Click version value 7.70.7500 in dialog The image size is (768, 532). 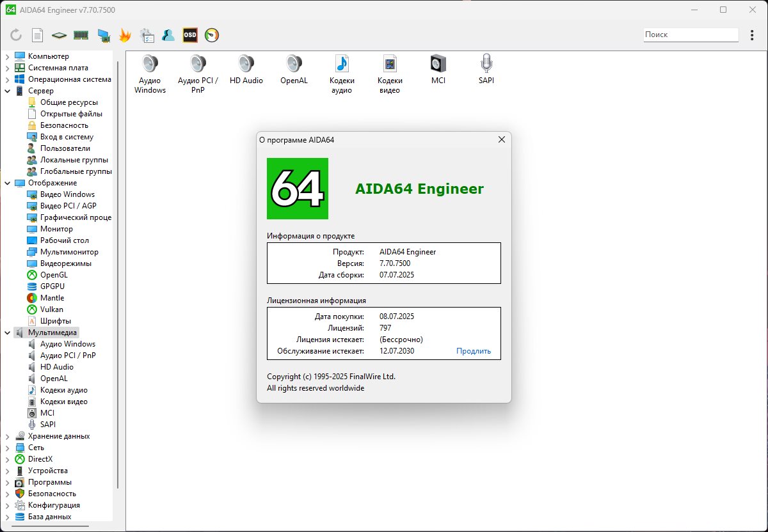(395, 263)
